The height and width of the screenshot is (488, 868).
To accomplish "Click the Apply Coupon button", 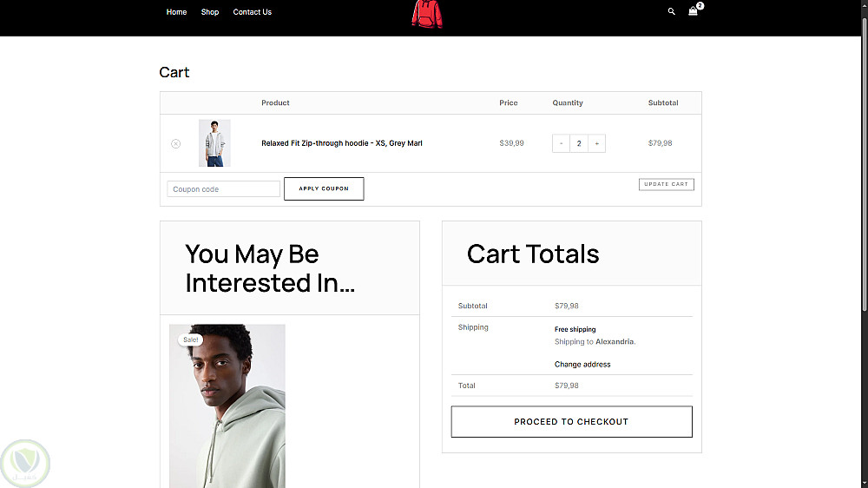I will click(323, 188).
